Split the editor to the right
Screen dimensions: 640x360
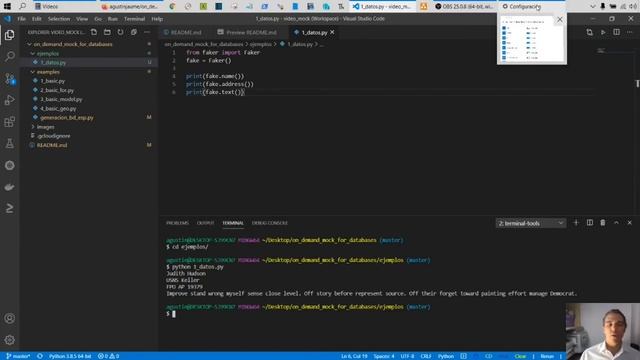[x=616, y=32]
